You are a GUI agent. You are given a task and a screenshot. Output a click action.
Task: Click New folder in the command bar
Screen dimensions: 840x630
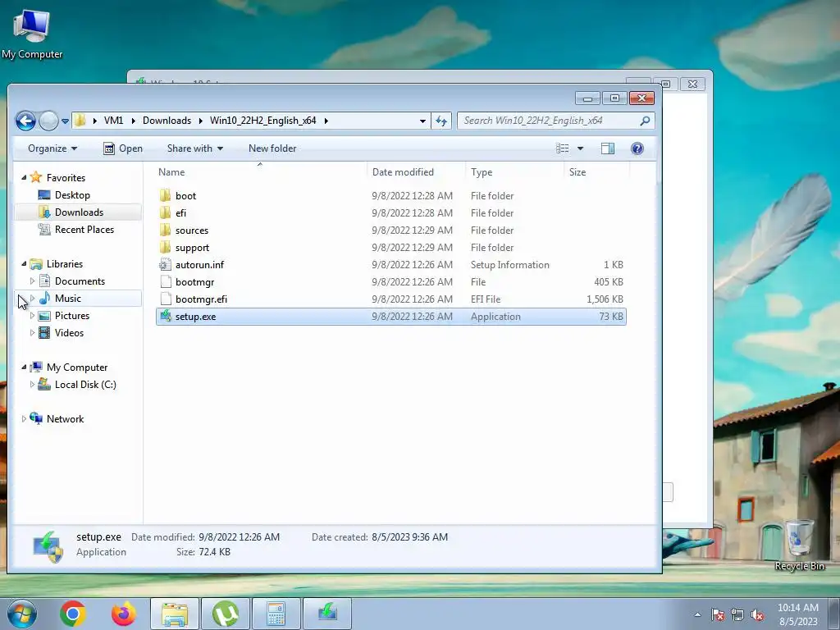coord(272,148)
